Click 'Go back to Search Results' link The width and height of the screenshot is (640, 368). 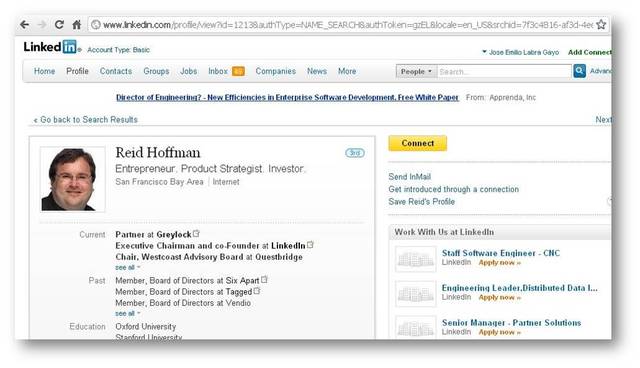click(85, 120)
